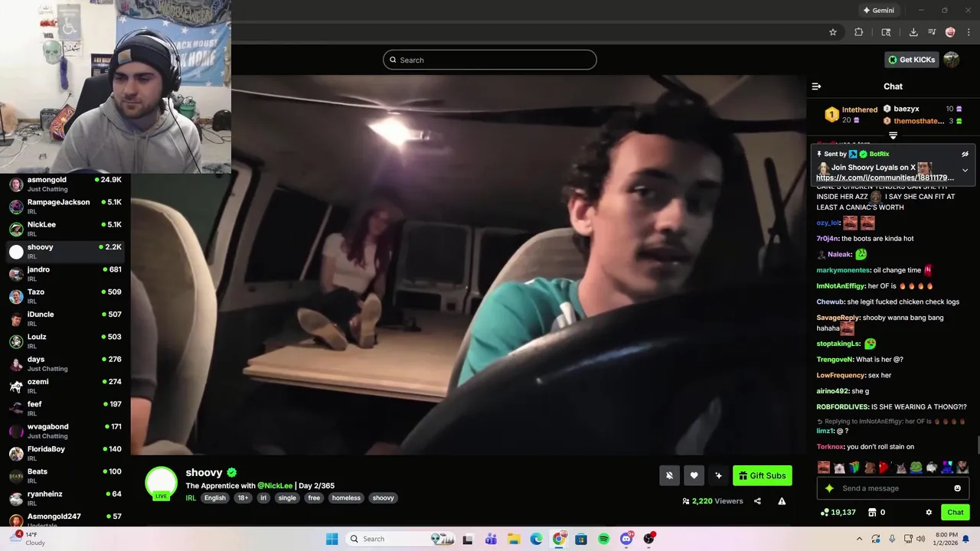This screenshot has height=551, width=980.
Task: Expand the pinned message chevron
Action: [965, 171]
